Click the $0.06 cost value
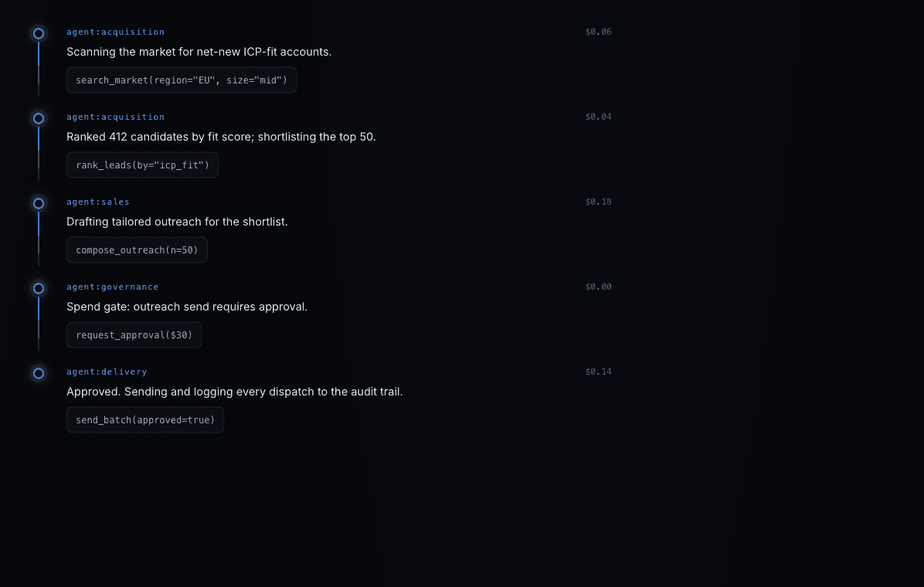The image size is (924, 587). 598,32
